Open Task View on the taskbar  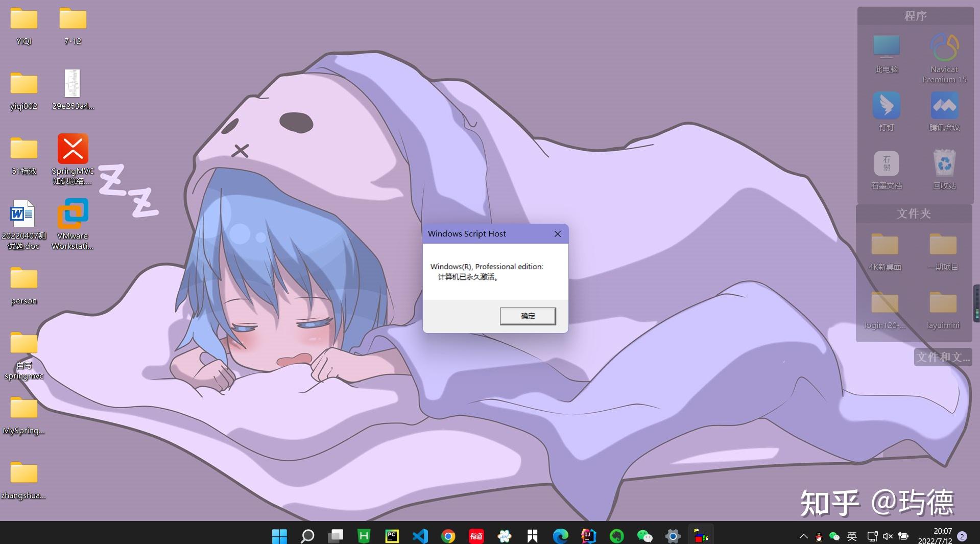point(336,536)
